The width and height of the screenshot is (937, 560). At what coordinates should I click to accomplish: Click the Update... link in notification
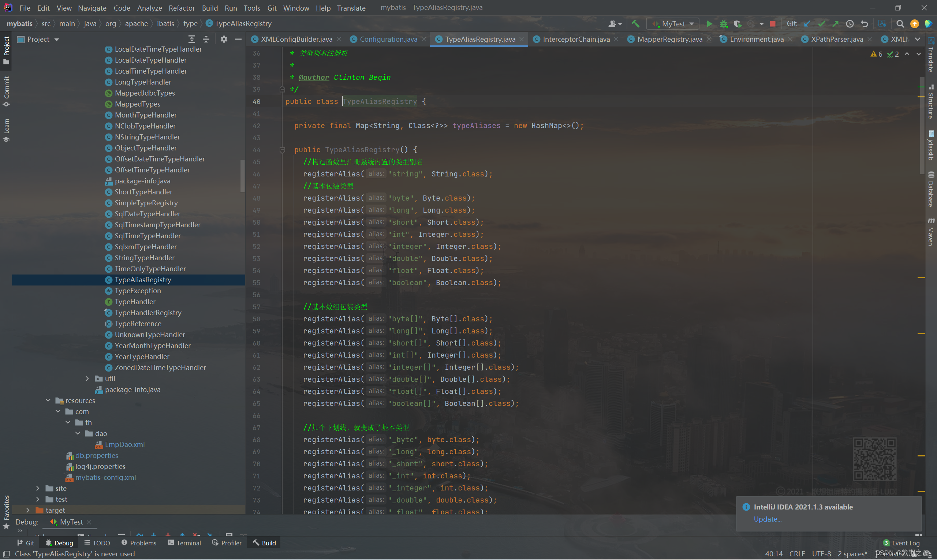(x=768, y=519)
